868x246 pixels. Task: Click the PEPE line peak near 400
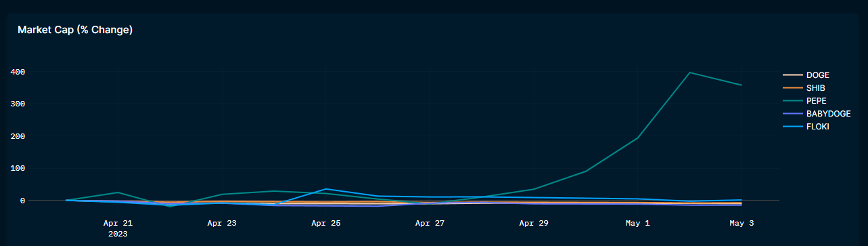689,73
